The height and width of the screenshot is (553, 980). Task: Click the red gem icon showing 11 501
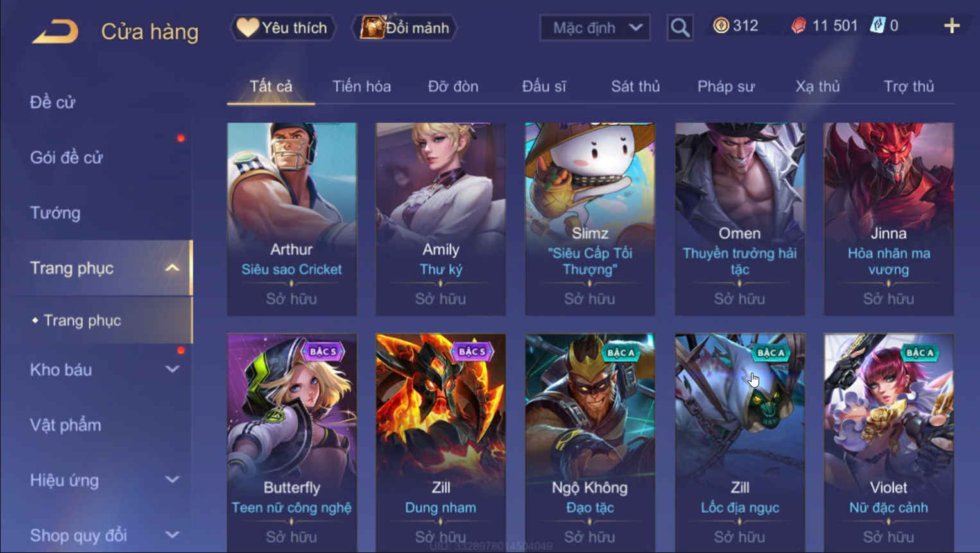798,26
